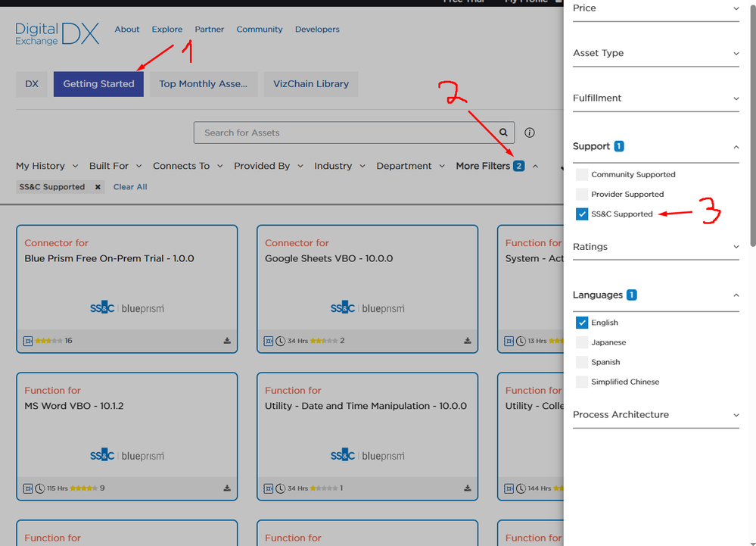The width and height of the screenshot is (756, 546).
Task: Click clock icon on Date and Time Manipulation card
Action: [x=281, y=488]
